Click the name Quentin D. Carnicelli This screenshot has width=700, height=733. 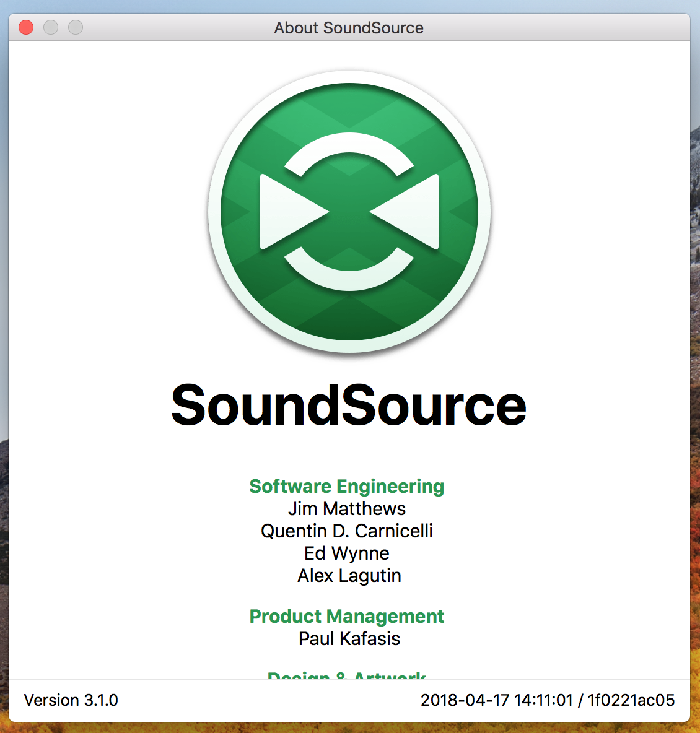tap(347, 531)
